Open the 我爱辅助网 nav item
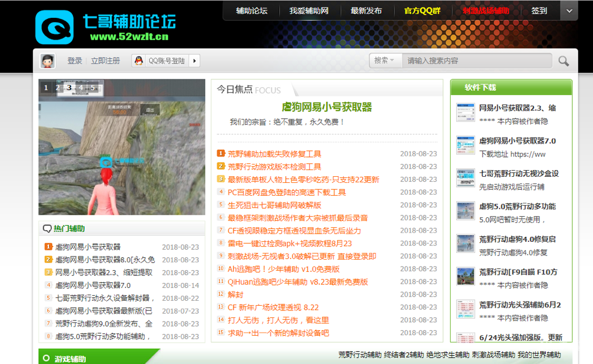593x364 pixels. (x=309, y=11)
